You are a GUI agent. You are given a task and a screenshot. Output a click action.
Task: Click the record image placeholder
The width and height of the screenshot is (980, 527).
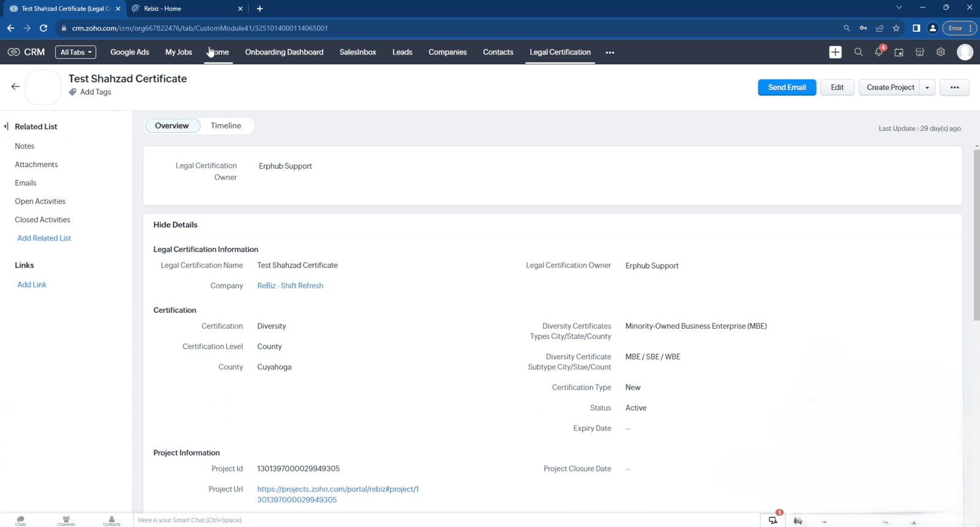pyautogui.click(x=43, y=87)
